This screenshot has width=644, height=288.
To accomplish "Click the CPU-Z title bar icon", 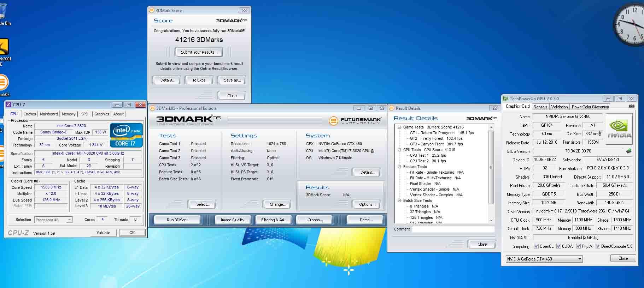I will (8, 104).
